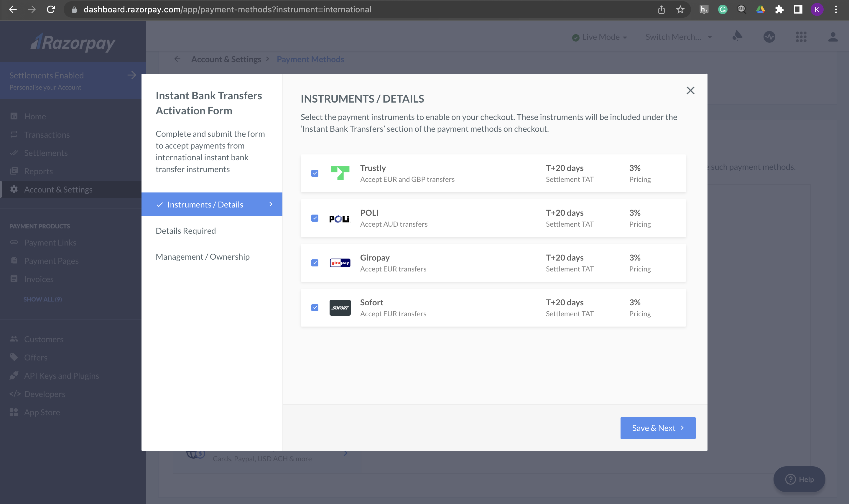Uncheck the POLI instrument checkbox
The image size is (849, 504).
pyautogui.click(x=315, y=218)
